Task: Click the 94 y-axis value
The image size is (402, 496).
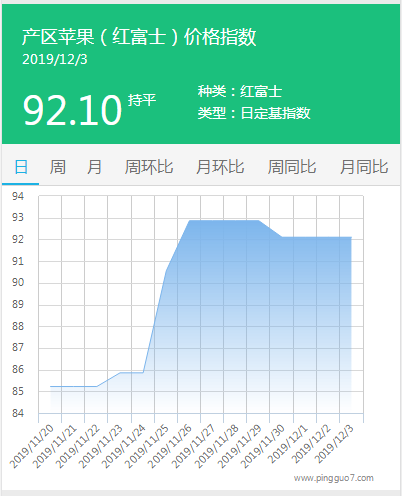Action: [18, 196]
